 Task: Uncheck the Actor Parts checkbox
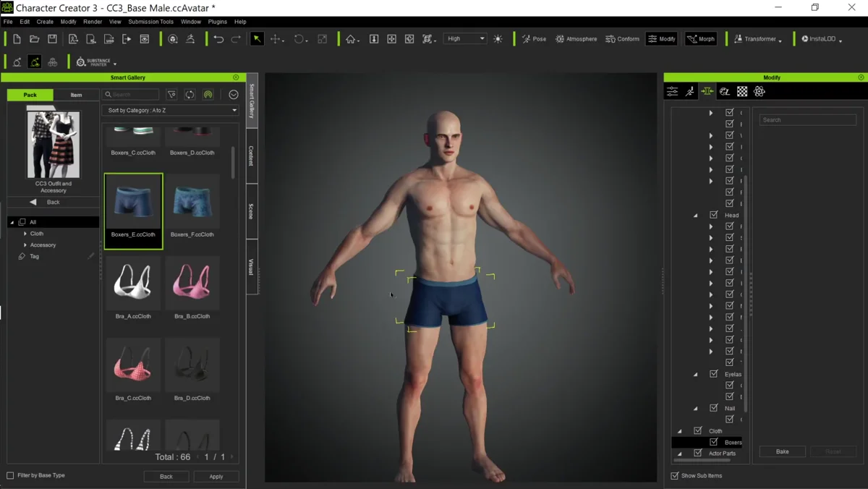pos(698,453)
